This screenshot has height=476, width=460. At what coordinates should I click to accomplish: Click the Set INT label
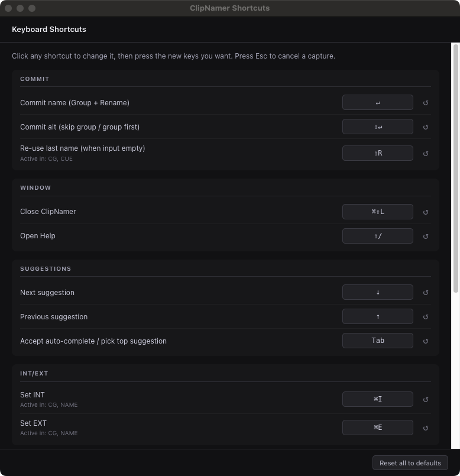coord(32,395)
